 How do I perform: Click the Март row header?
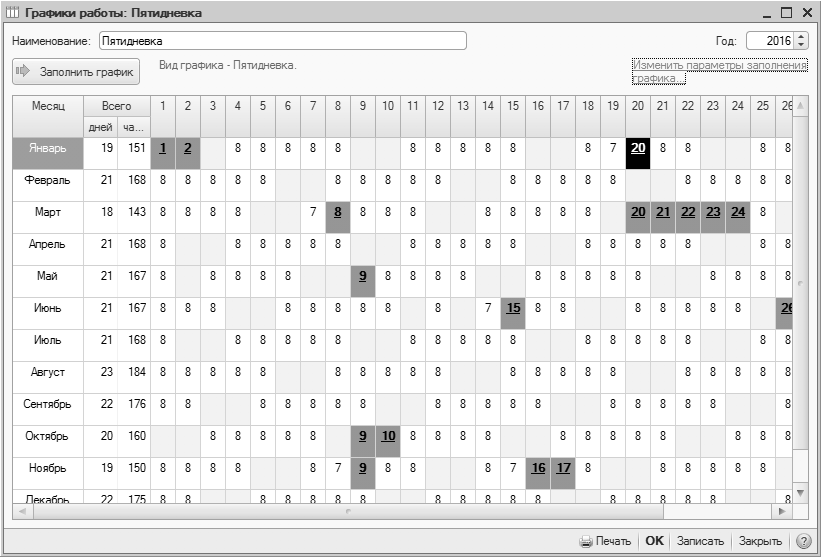[48, 212]
